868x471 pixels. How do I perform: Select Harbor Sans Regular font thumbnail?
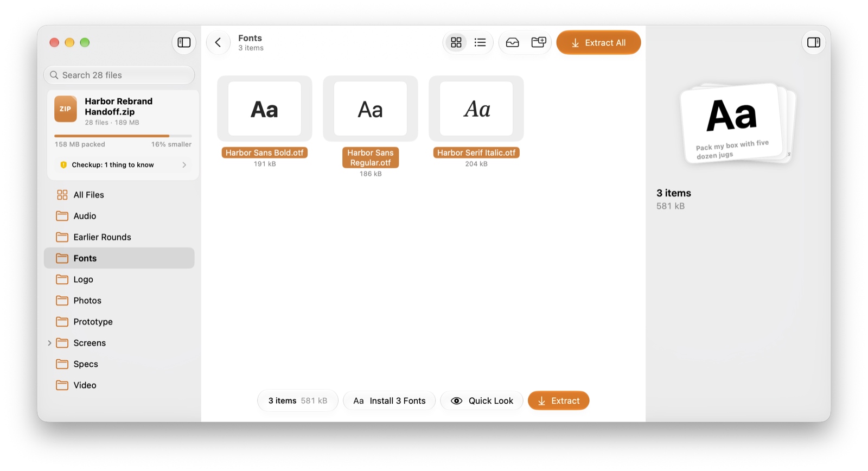pos(371,109)
